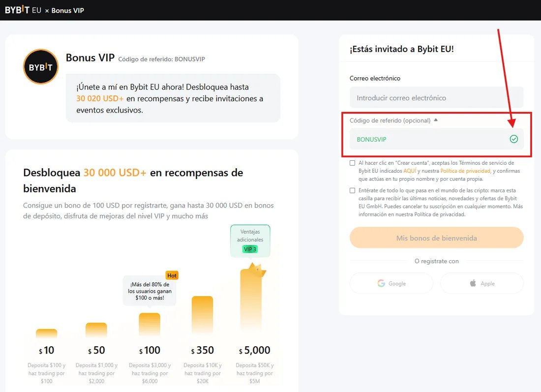Screen dimensions: 541x392
Task: Click the 'Deposita $3,000 y haz trading' text
Action: [150, 373]
